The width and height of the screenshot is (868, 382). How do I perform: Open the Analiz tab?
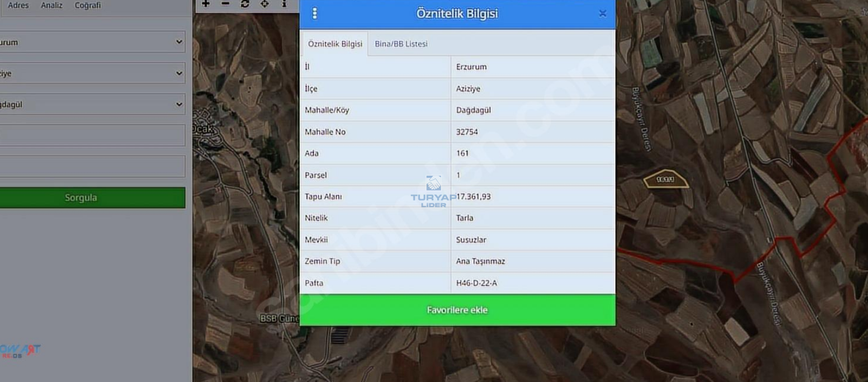(x=52, y=5)
